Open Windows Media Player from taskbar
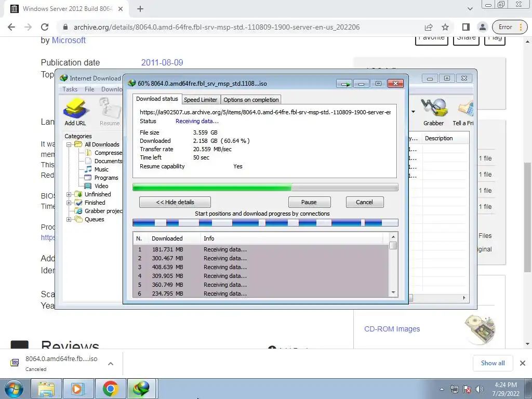The image size is (532, 399). (78, 389)
